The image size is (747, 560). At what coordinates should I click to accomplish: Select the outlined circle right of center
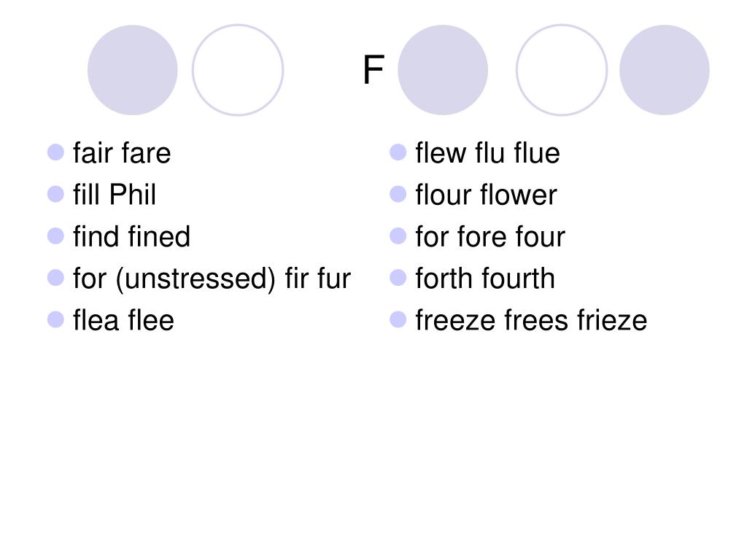click(x=562, y=70)
